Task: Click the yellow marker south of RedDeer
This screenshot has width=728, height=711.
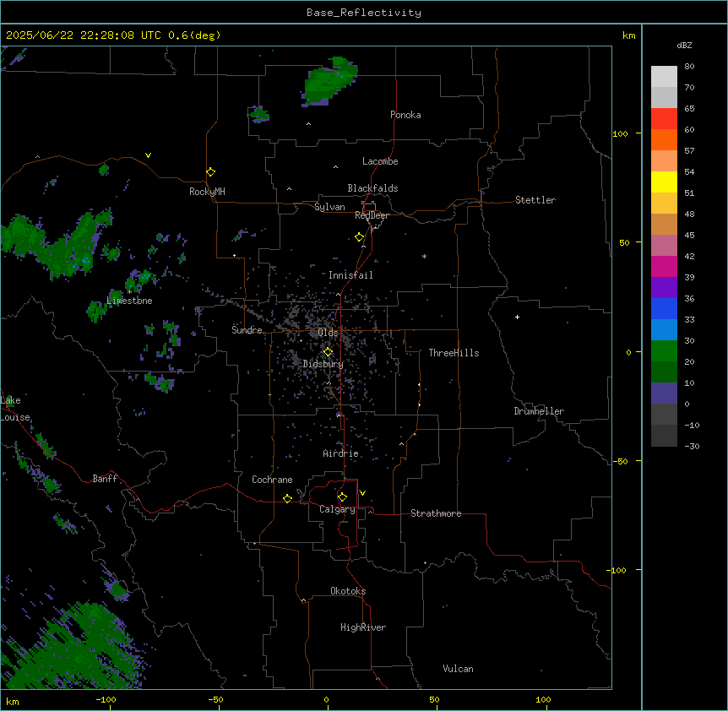Action: tap(359, 237)
